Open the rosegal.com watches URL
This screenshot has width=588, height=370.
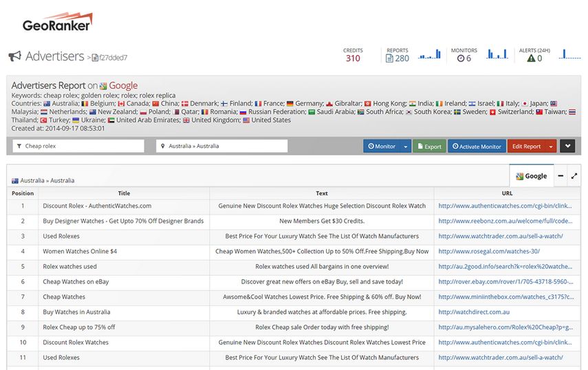point(489,252)
